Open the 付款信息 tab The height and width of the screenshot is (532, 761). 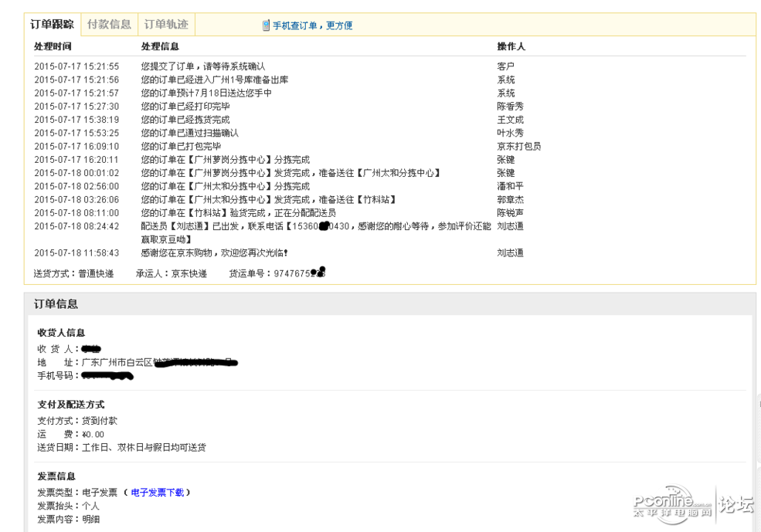click(109, 24)
